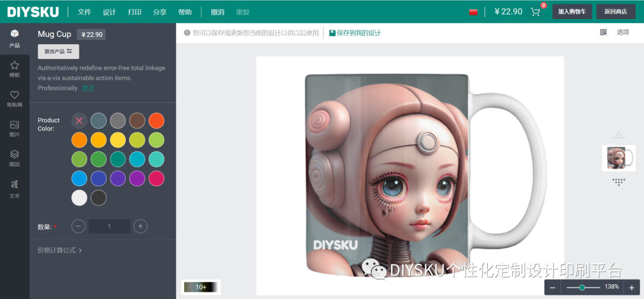Viewport: 644px width, 299px height.
Task: Click the zoom slider handle
Action: [582, 288]
